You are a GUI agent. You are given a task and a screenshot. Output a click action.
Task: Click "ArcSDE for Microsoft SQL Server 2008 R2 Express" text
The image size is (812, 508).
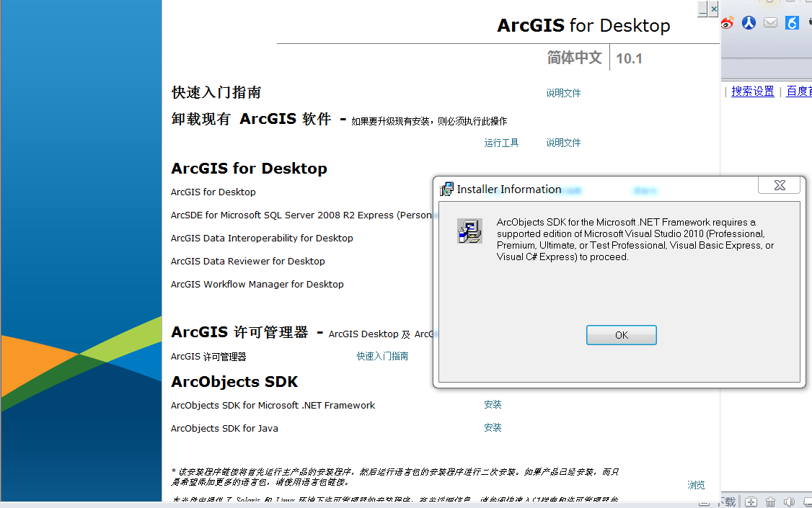(282, 215)
